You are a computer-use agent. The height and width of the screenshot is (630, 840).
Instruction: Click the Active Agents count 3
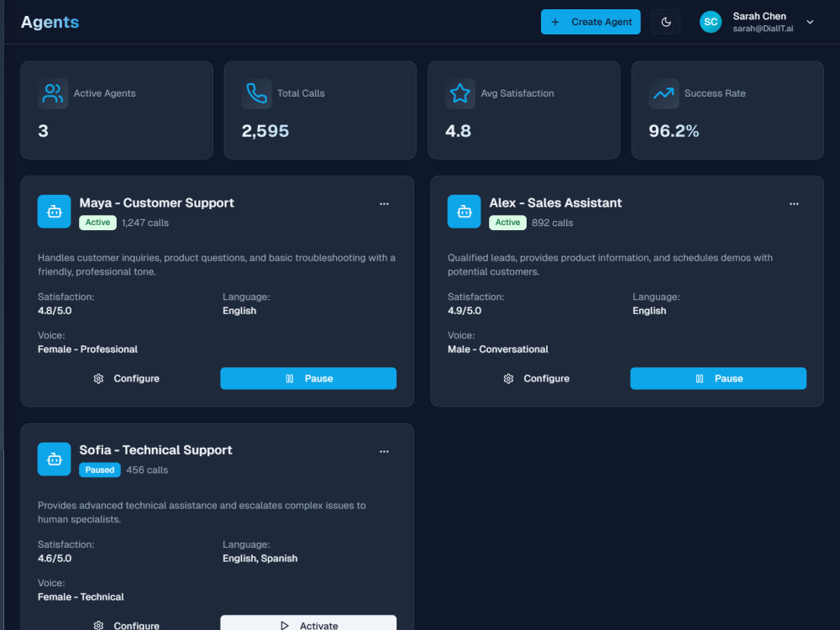(x=44, y=131)
